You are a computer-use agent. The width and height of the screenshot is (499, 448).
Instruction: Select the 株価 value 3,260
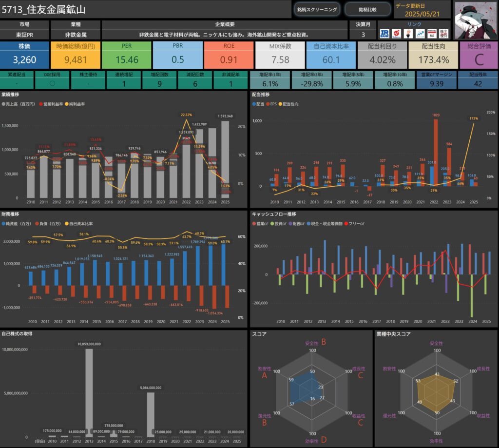pos(24,59)
